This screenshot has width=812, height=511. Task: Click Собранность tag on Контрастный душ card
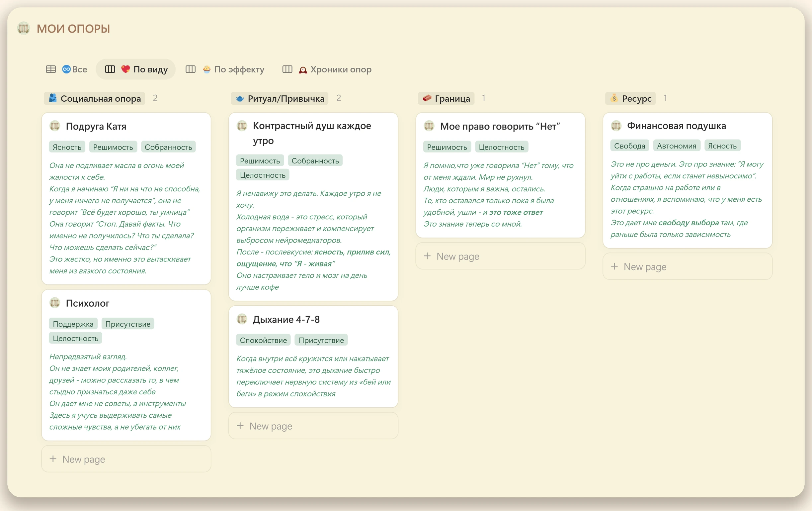point(315,161)
